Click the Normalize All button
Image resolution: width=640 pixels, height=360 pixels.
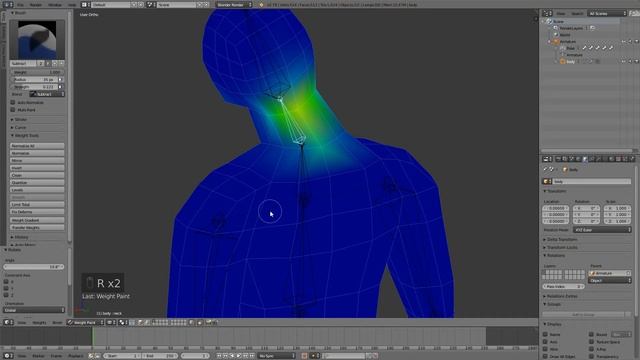tap(37, 146)
